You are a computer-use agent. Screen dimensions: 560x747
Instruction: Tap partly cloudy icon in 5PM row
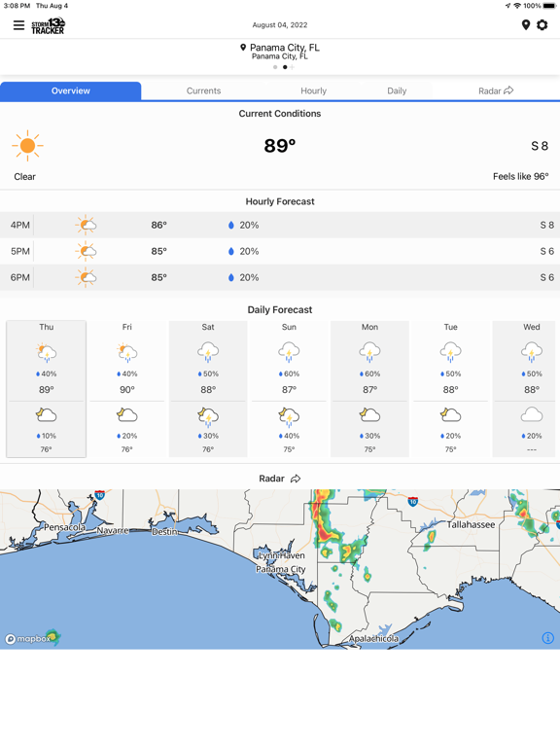(x=86, y=251)
